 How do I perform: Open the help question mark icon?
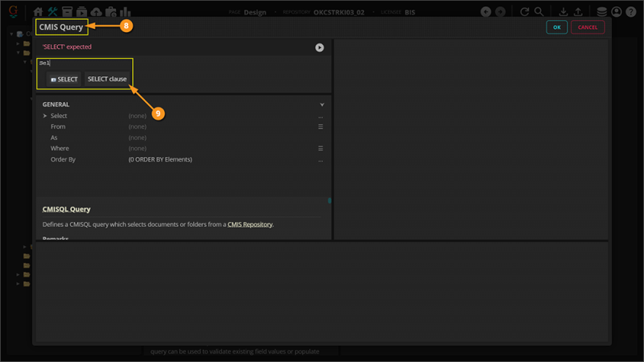[631, 12]
